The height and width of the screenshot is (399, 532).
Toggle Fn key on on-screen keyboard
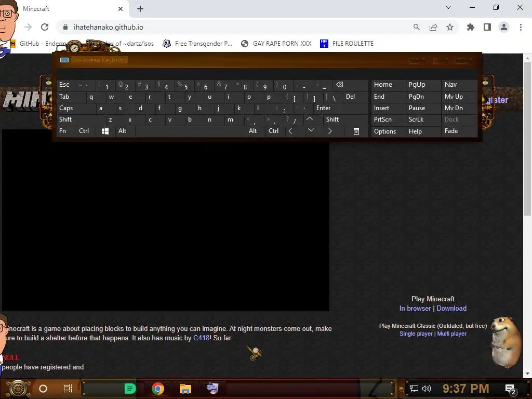(66, 131)
